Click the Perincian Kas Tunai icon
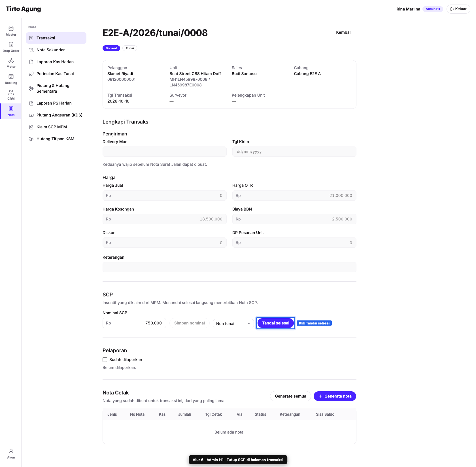Image resolution: width=476 pixels, height=467 pixels. (x=31, y=74)
